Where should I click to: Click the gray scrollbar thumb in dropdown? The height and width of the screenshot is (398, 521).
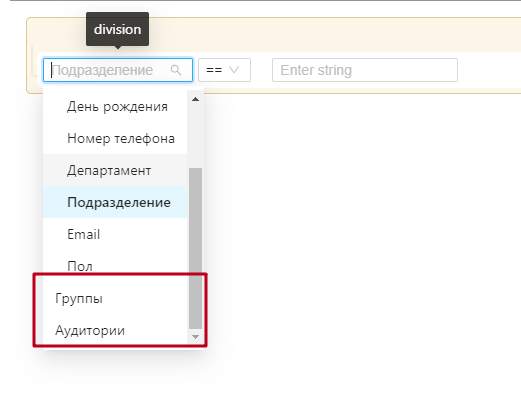pyautogui.click(x=196, y=248)
